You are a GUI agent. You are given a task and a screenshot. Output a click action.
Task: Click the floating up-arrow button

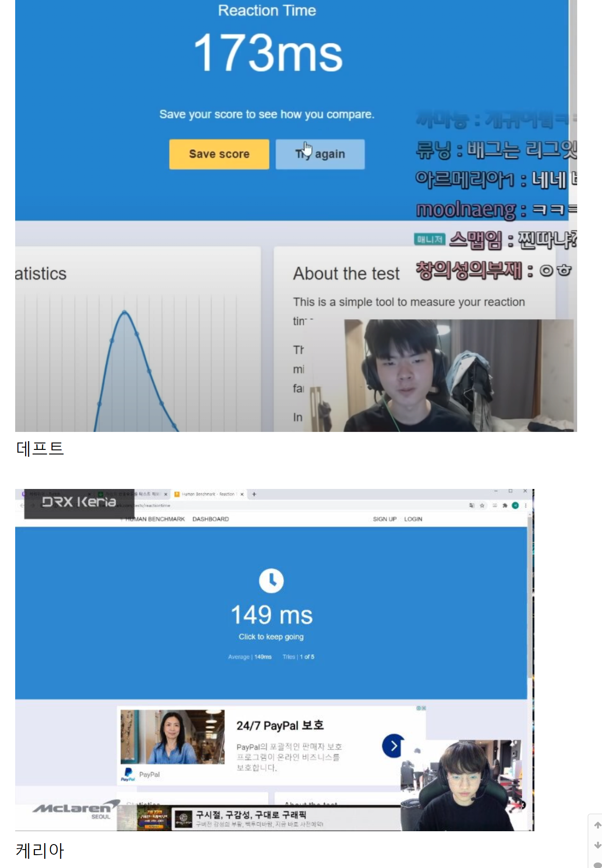click(597, 825)
